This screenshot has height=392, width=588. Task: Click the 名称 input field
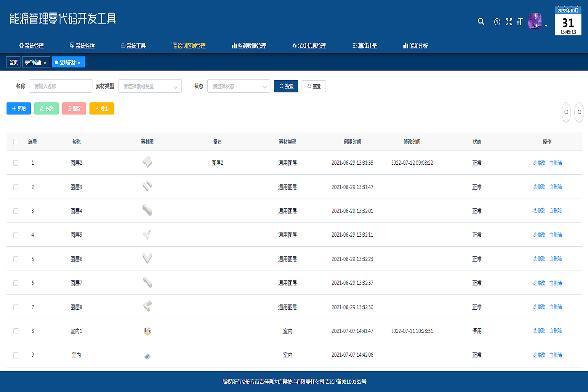pyautogui.click(x=60, y=86)
